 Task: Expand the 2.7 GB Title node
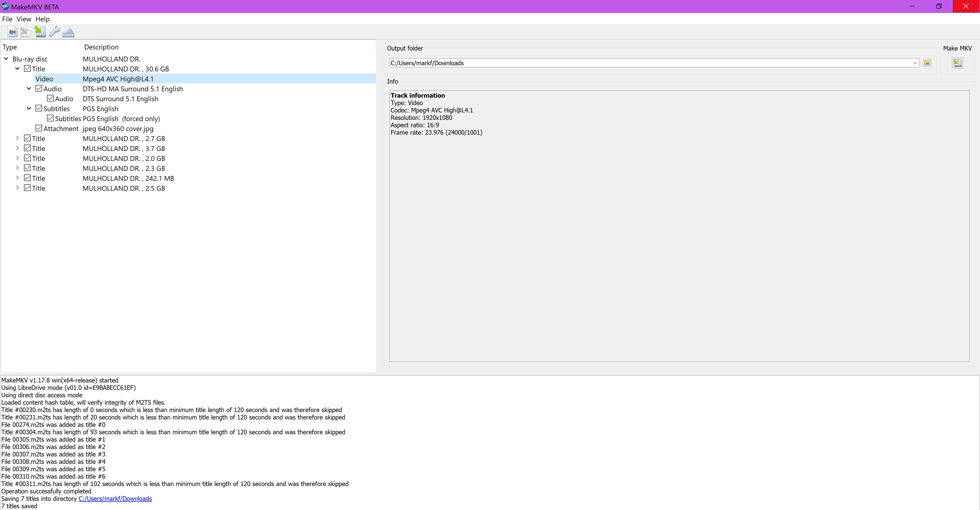click(x=18, y=138)
